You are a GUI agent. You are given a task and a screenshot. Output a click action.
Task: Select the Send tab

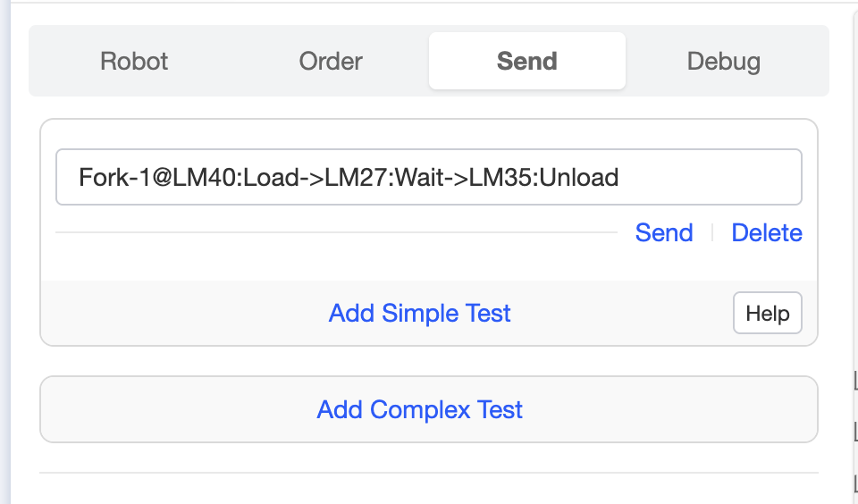pyautogui.click(x=527, y=62)
